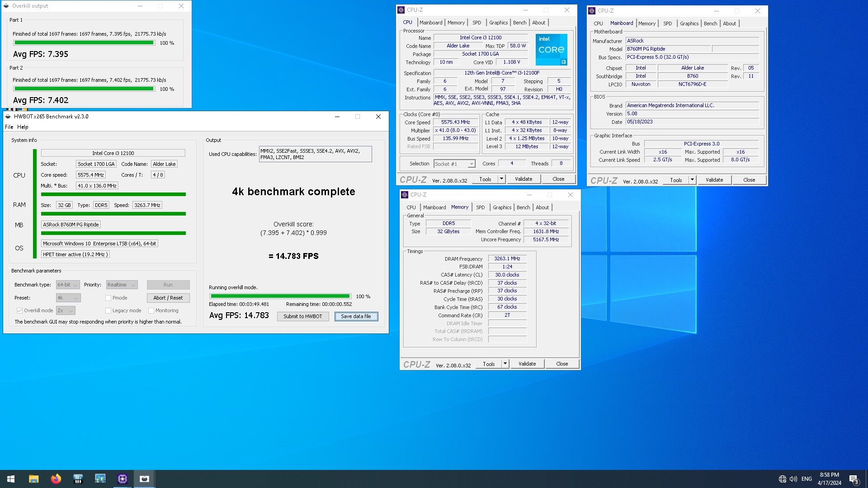This screenshot has height=488, width=868.
Task: Open Graphics tab in CPU-Z Mainboard window
Action: 689,23
